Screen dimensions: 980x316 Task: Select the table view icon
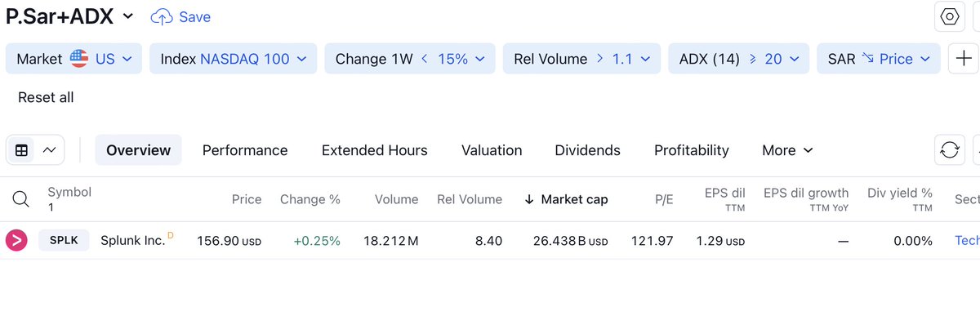point(22,150)
